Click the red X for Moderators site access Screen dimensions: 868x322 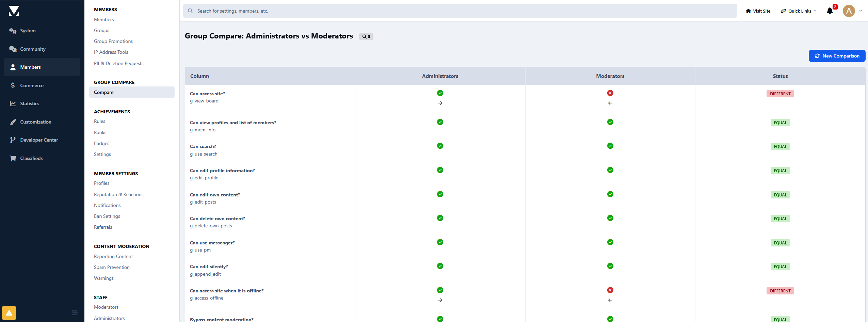tap(610, 93)
